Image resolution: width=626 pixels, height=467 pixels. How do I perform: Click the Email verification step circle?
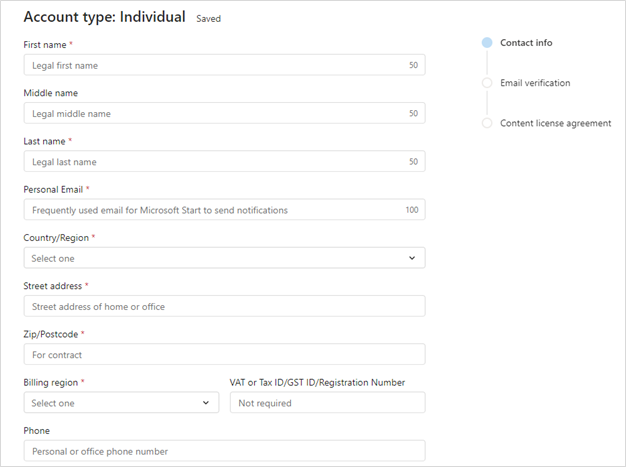tap(487, 83)
